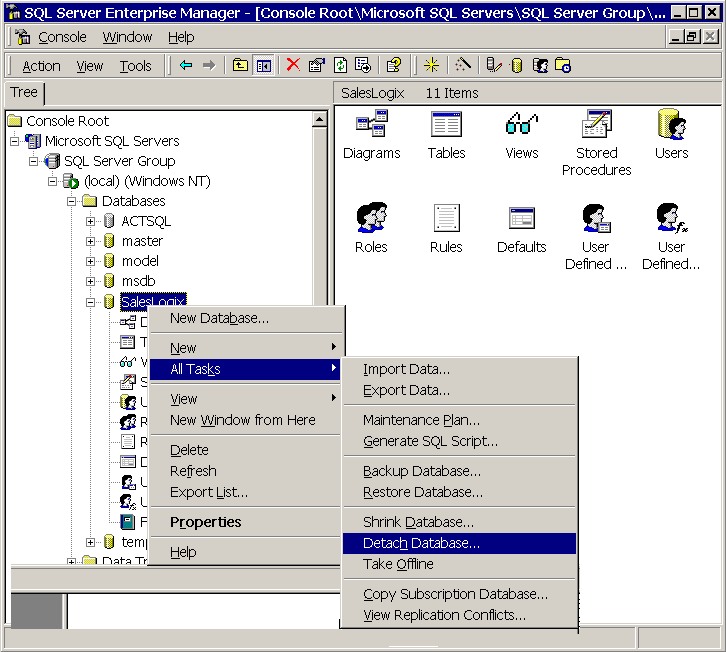Collapse the Microsoft SQL Servers node
This screenshot has width=726, height=652.
click(x=15, y=141)
